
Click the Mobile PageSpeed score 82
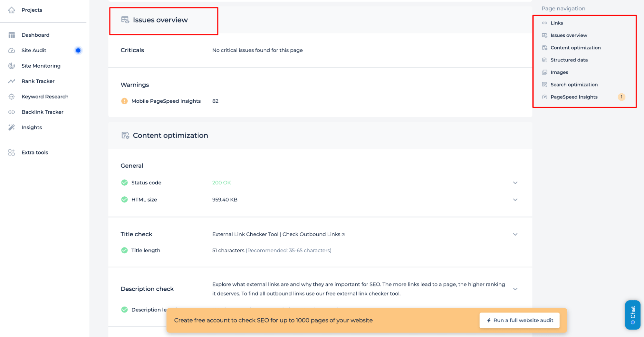pyautogui.click(x=215, y=101)
